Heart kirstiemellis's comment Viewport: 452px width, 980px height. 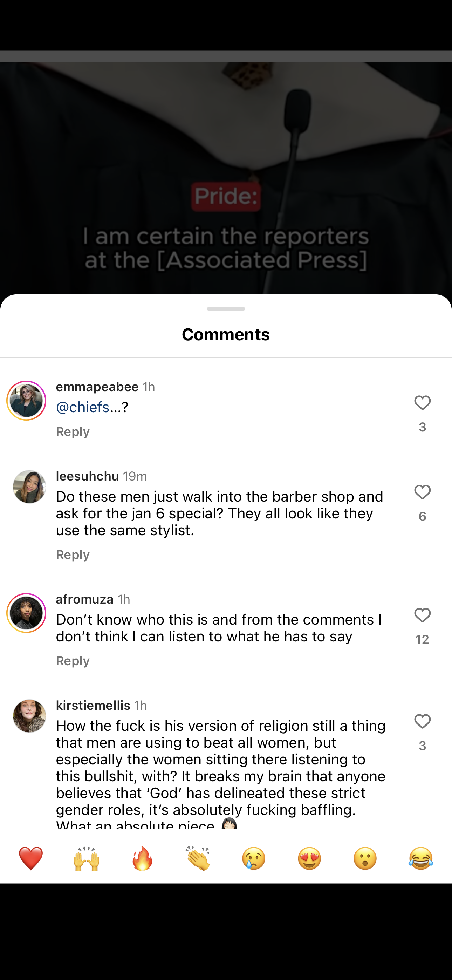tap(422, 721)
